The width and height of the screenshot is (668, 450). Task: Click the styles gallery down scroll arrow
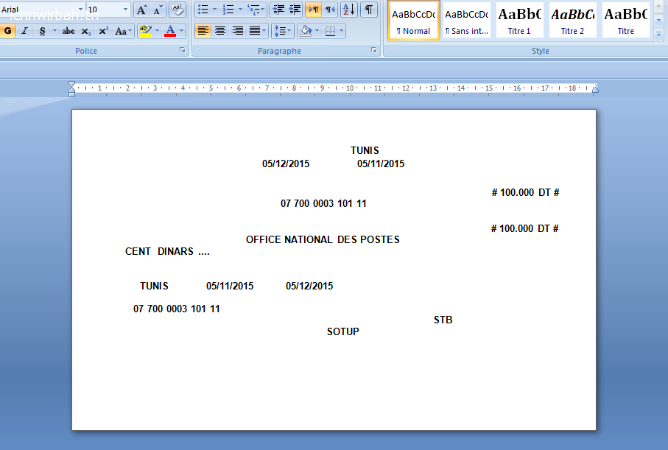pyautogui.click(x=659, y=20)
